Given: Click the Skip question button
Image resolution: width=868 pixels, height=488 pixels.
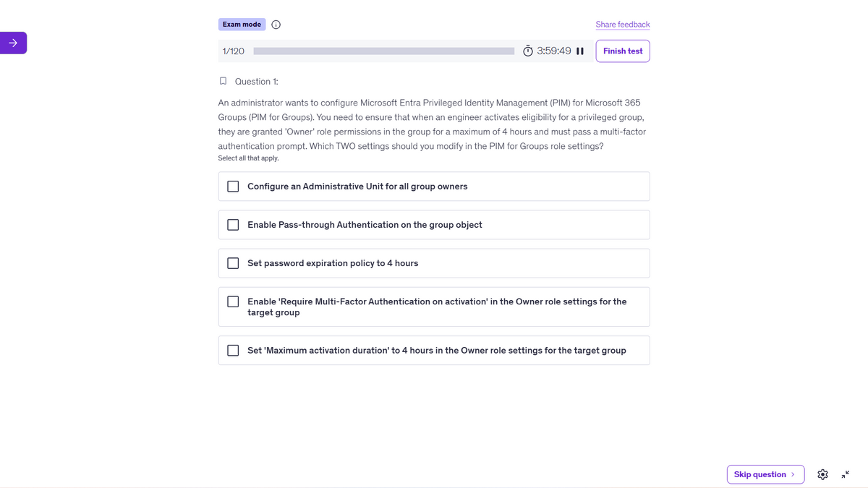Looking at the screenshot, I should [765, 474].
